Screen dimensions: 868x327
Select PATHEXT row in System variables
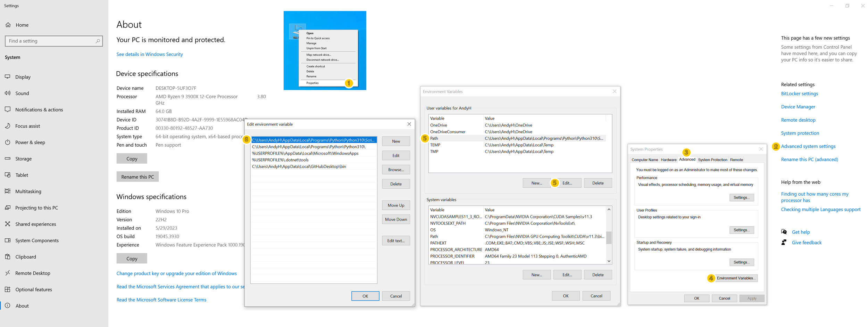coord(517,243)
